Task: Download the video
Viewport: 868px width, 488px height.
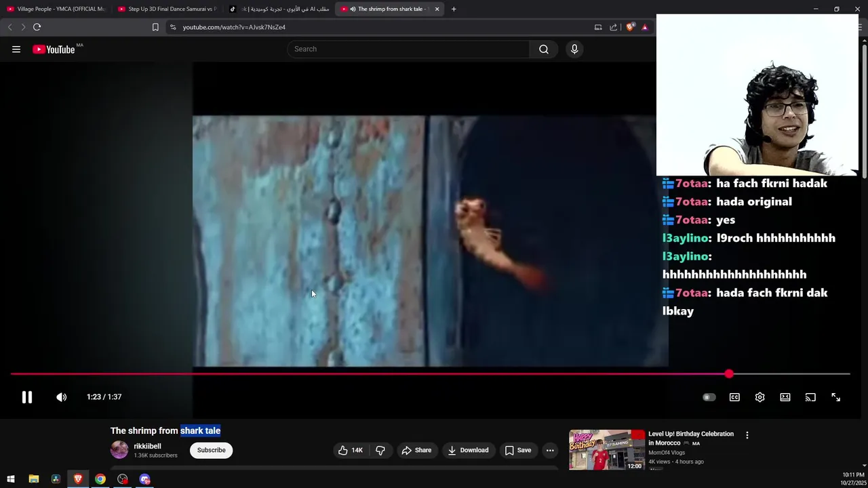Action: pyautogui.click(x=469, y=450)
